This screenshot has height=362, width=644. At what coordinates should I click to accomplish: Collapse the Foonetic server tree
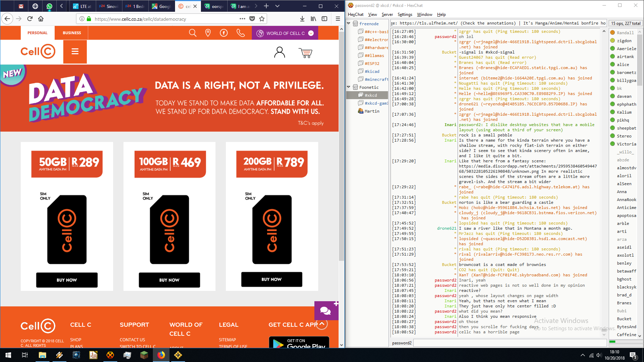click(x=349, y=87)
